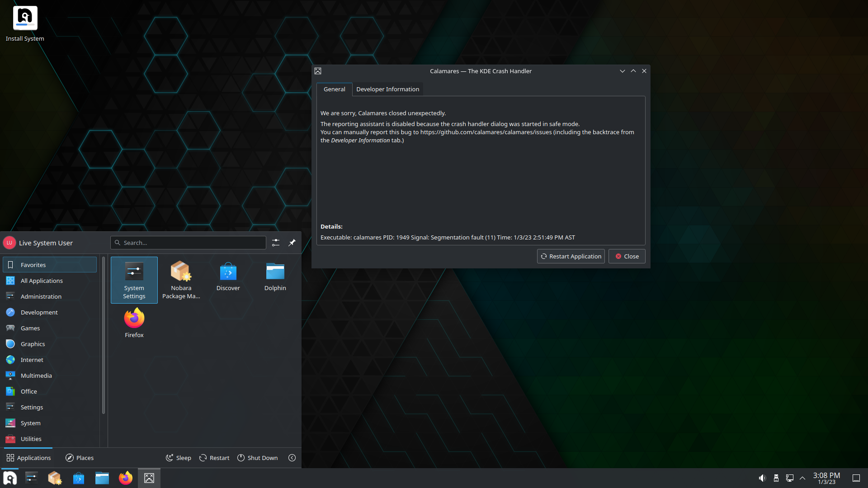This screenshot has width=868, height=488.
Task: Open Dolphin file manager in Favorites
Action: click(275, 280)
